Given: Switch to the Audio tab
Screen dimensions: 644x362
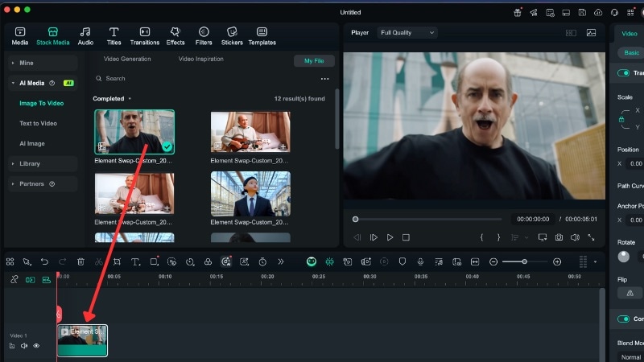Looking at the screenshot, I should 85,36.
